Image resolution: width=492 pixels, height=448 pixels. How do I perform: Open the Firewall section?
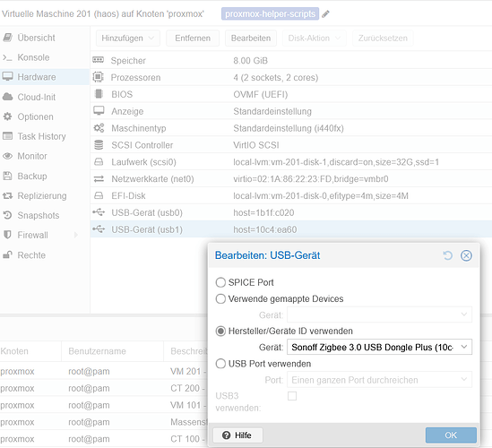[45, 235]
